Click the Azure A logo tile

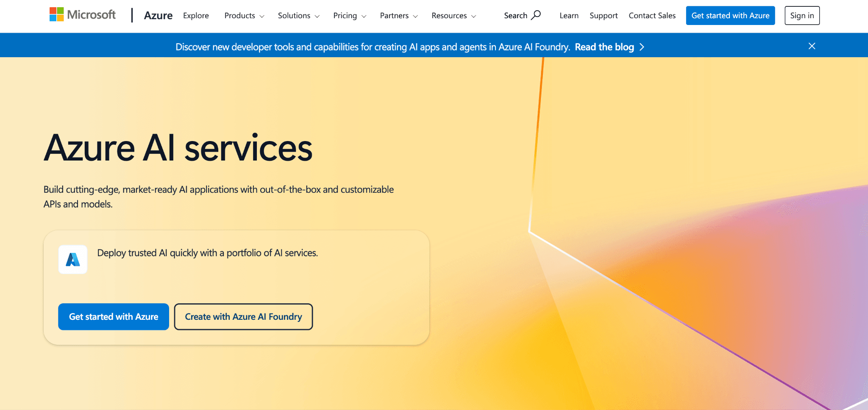tap(73, 260)
